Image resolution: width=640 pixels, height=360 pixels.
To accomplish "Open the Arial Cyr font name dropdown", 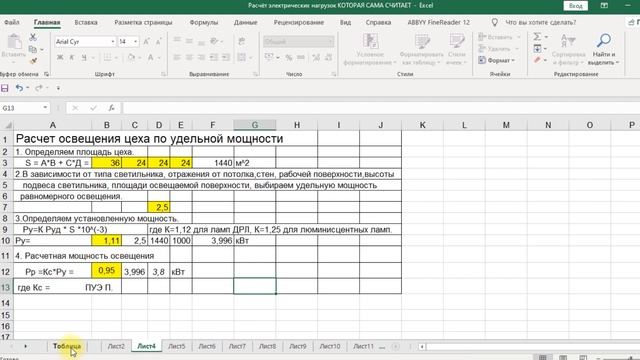I will (113, 42).
